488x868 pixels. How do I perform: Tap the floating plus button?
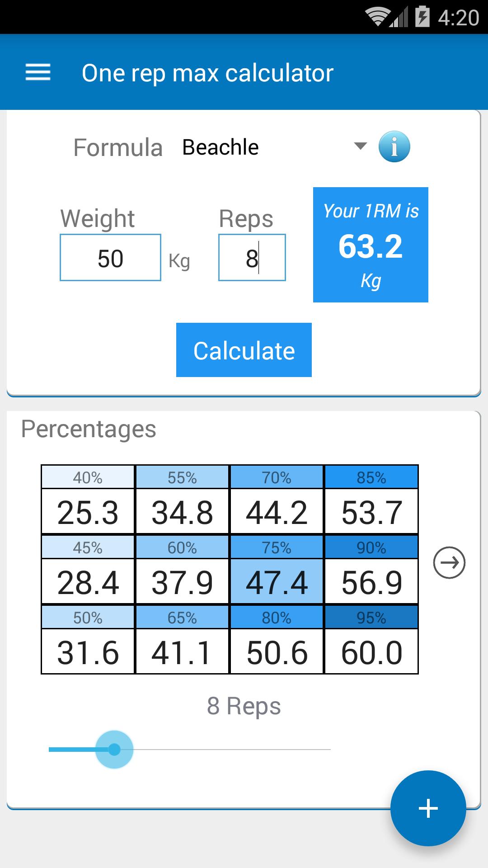point(428,808)
